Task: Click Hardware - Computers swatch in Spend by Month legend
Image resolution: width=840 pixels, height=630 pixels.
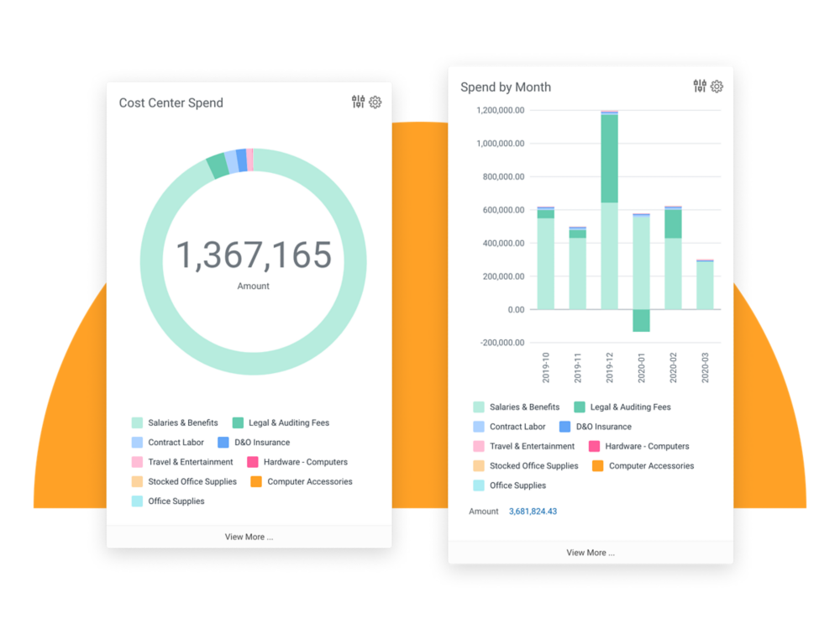Action: pos(595,446)
